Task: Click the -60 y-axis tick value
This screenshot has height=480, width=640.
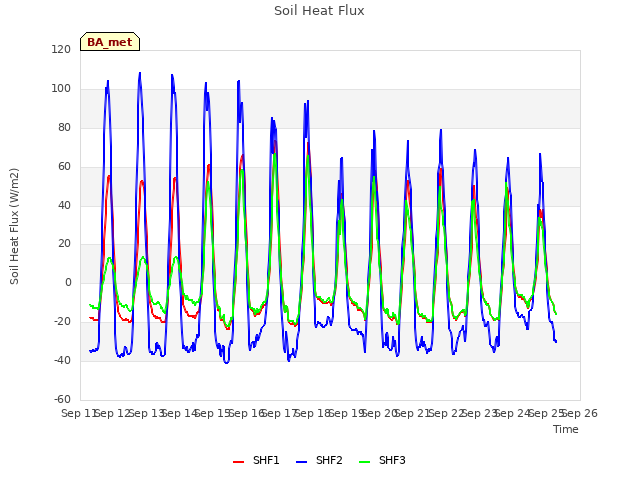Action: point(62,399)
